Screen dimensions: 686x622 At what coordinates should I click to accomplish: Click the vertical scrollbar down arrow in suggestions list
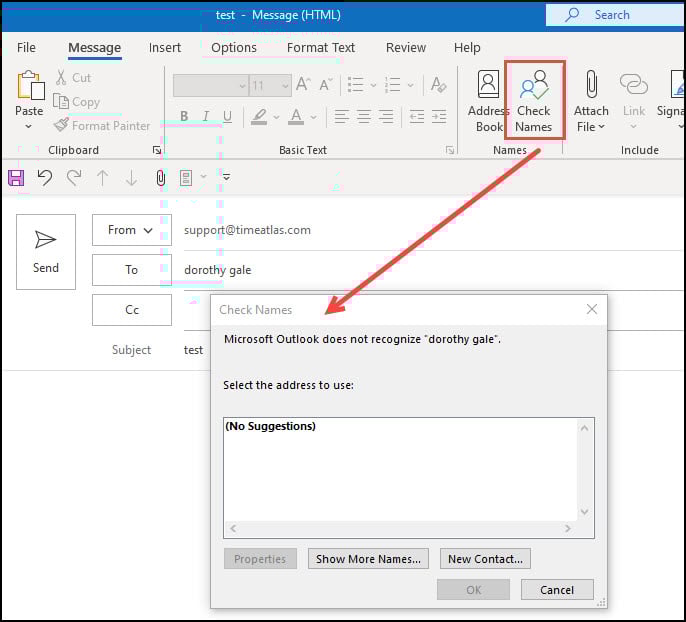[x=584, y=511]
